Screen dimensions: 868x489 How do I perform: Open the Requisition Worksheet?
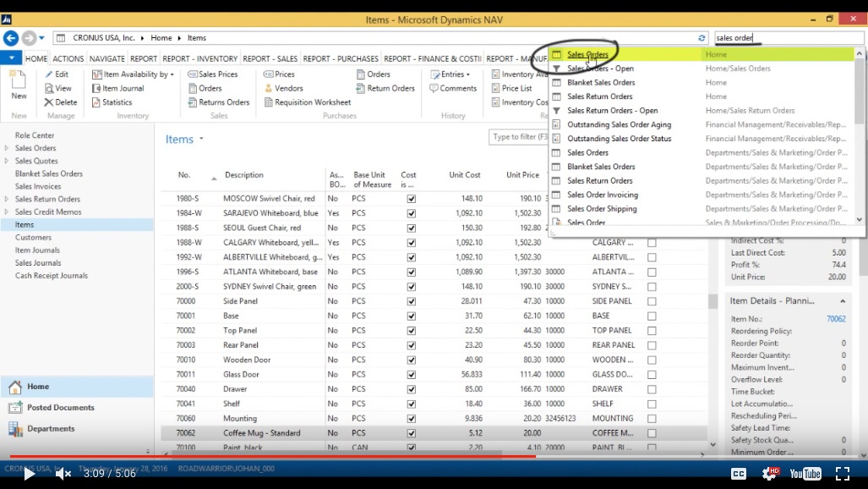click(309, 102)
